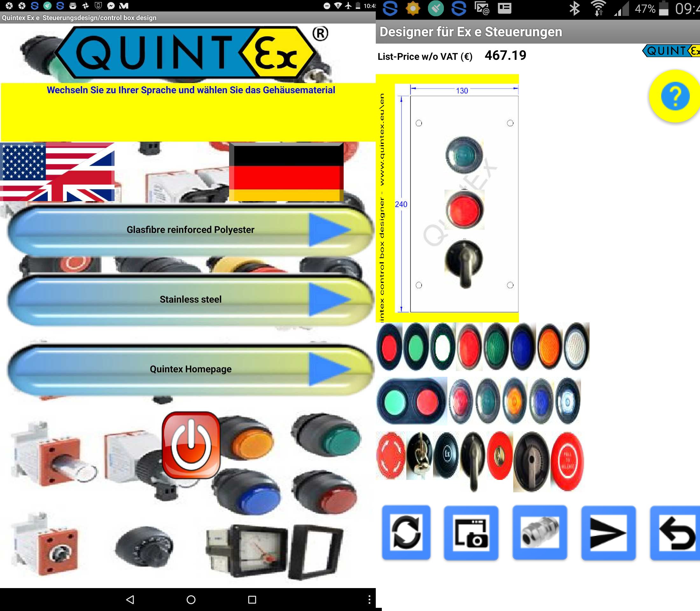Add the red illuminated button, second row
Screen dimensions: 700x611
pos(461,401)
